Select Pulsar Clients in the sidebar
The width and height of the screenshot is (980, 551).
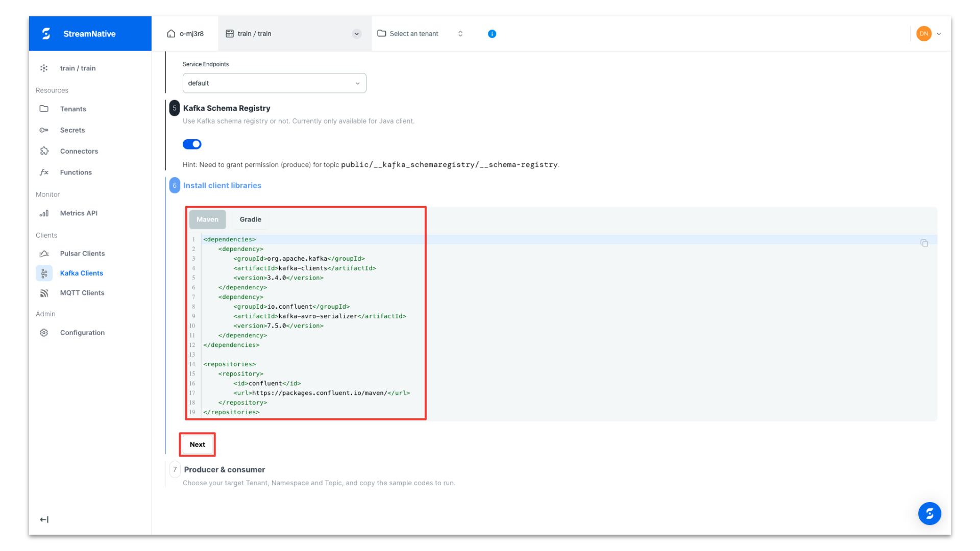82,254
